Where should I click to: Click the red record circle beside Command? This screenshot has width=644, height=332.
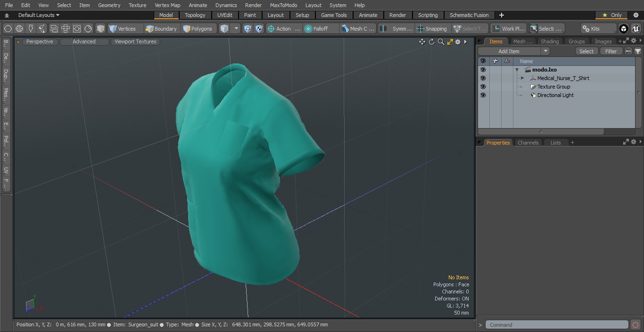635,325
